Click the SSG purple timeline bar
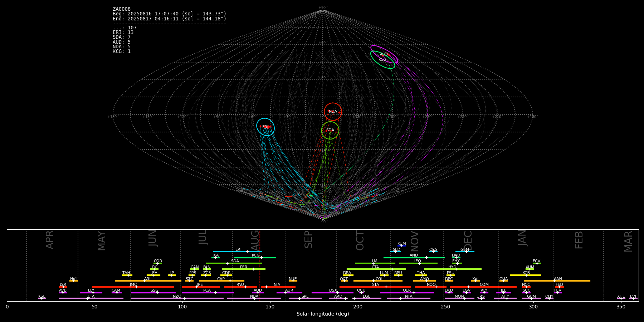 [153, 293]
